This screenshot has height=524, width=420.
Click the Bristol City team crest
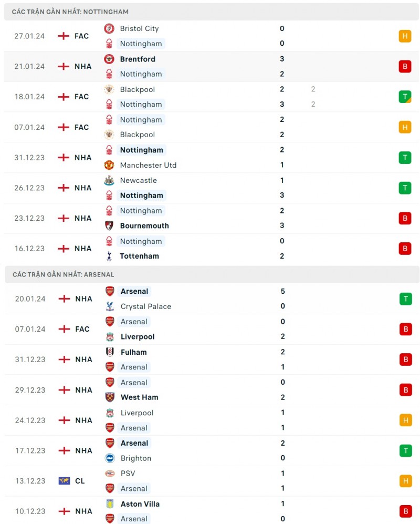click(x=109, y=28)
